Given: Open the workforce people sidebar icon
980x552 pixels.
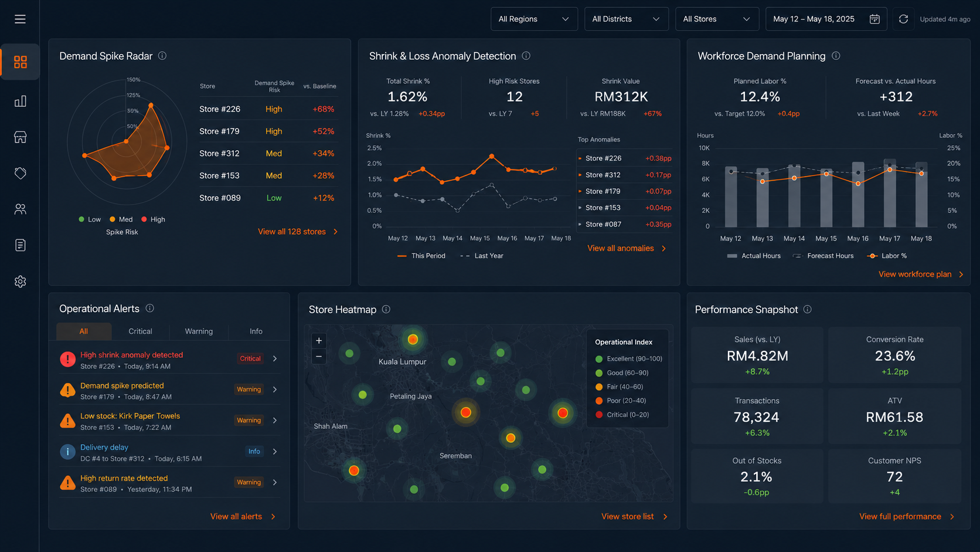Looking at the screenshot, I should pos(21,209).
